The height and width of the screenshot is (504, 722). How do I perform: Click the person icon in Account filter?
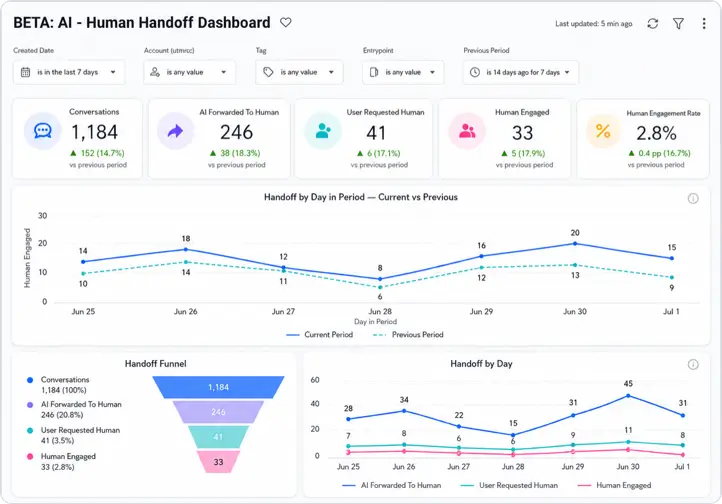click(x=155, y=72)
